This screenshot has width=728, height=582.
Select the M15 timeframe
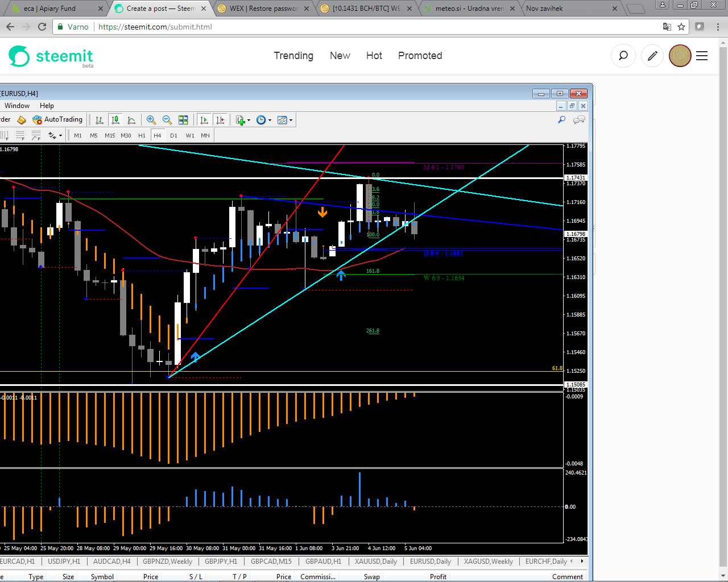(110, 135)
